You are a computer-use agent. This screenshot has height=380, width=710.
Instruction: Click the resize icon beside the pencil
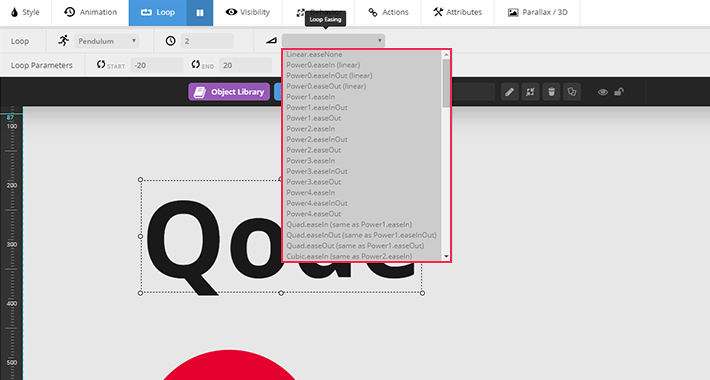530,92
